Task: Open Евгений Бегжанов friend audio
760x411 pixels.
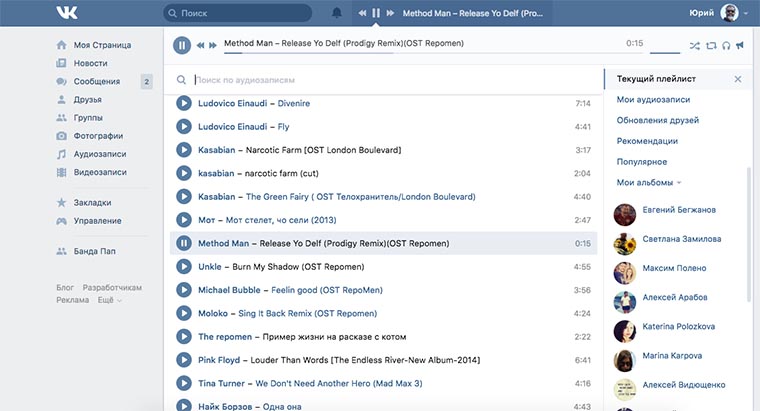Action: coord(679,210)
